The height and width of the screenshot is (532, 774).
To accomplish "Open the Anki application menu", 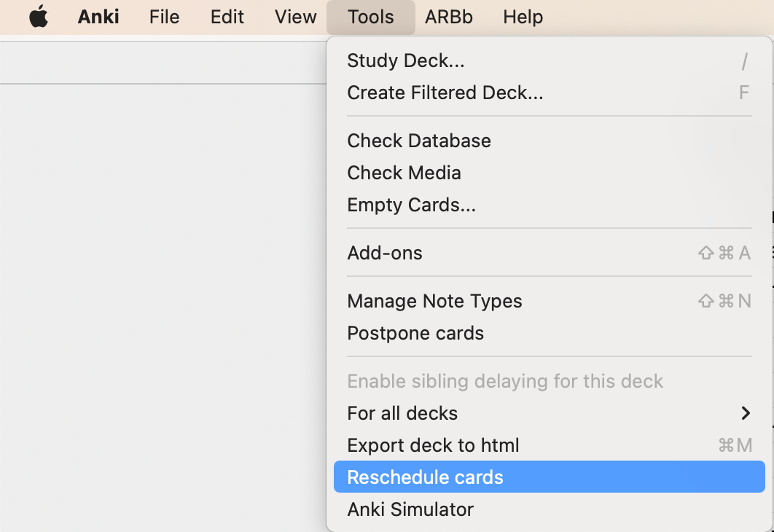I will [98, 17].
